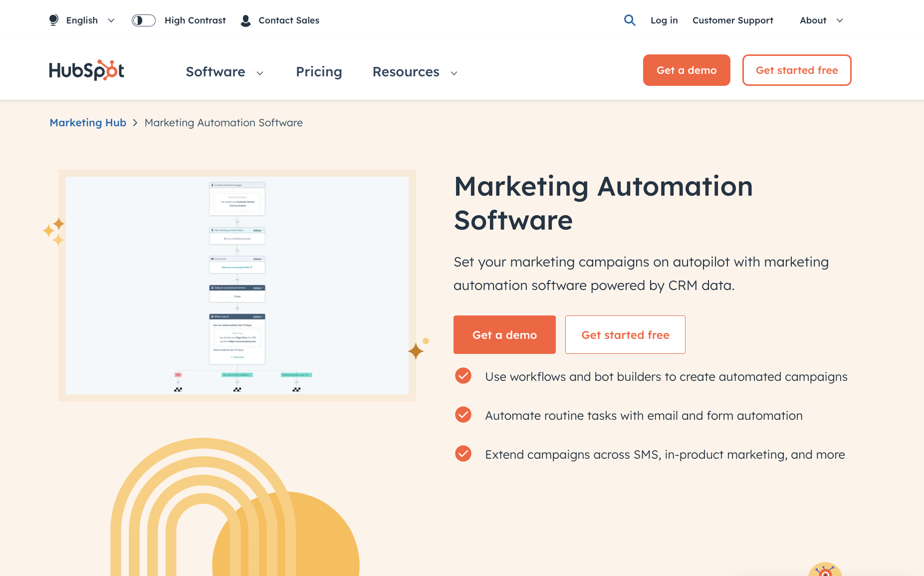Click the globe language icon
The width and height of the screenshot is (924, 576).
tap(54, 20)
